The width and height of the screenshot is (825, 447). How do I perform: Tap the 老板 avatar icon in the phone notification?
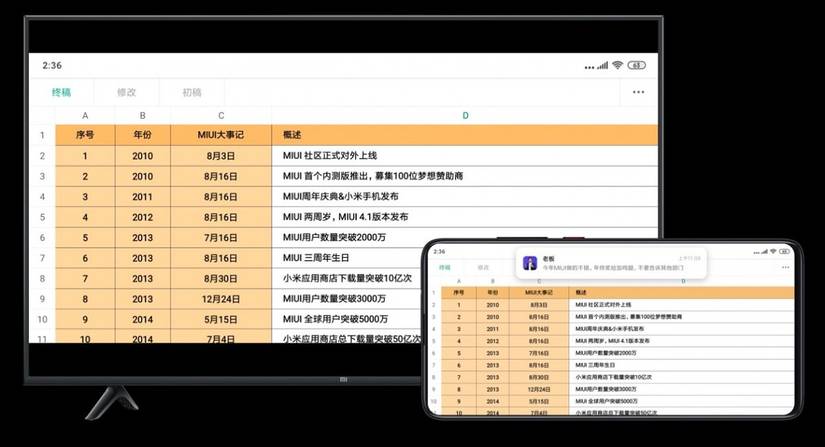point(530,262)
